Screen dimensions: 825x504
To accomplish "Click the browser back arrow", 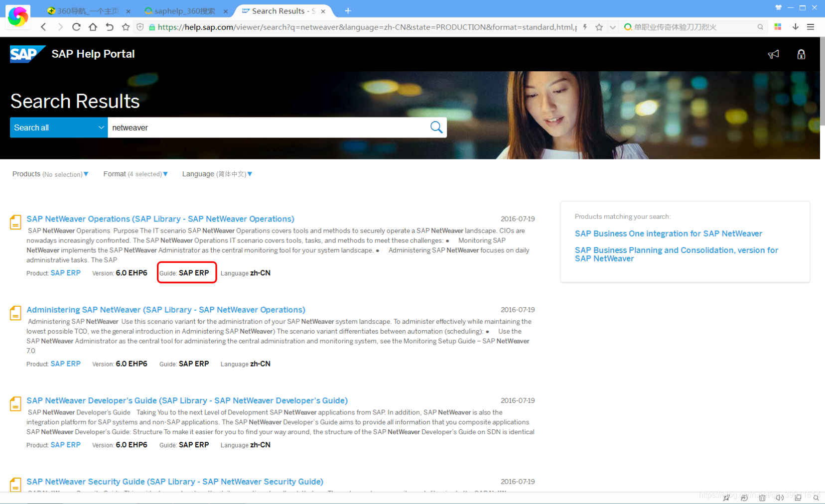I will pos(44,27).
